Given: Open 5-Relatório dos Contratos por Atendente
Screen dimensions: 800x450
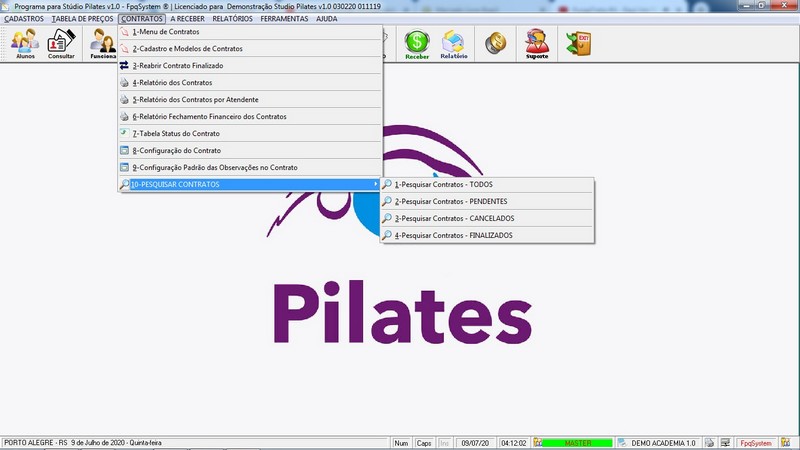Looking at the screenshot, I should (x=250, y=99).
